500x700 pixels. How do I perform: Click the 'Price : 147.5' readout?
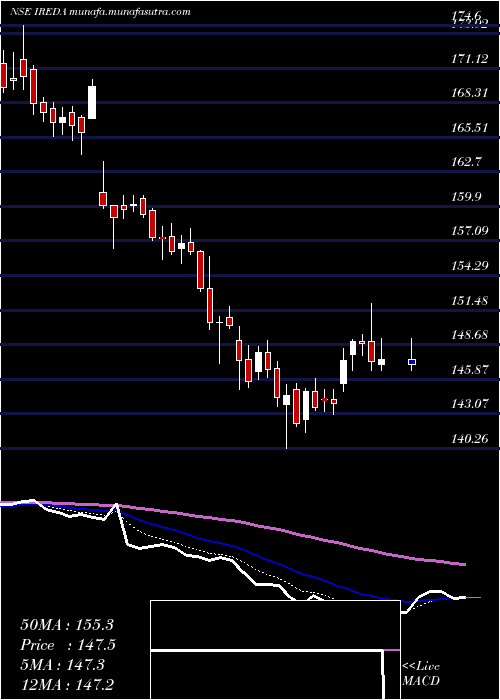click(x=68, y=645)
